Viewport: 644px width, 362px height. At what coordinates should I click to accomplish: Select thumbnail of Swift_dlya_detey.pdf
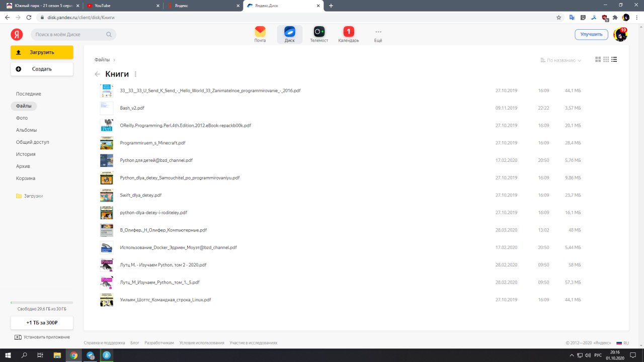tap(107, 195)
